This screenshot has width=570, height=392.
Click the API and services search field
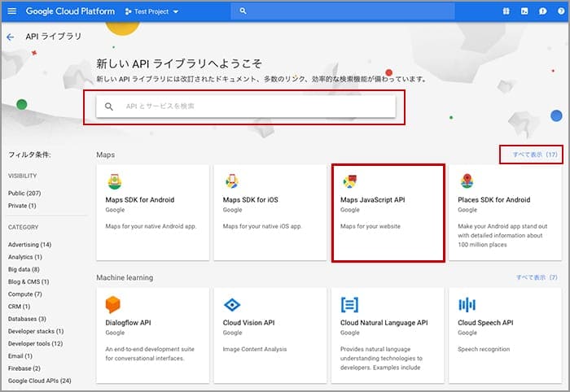[246, 107]
